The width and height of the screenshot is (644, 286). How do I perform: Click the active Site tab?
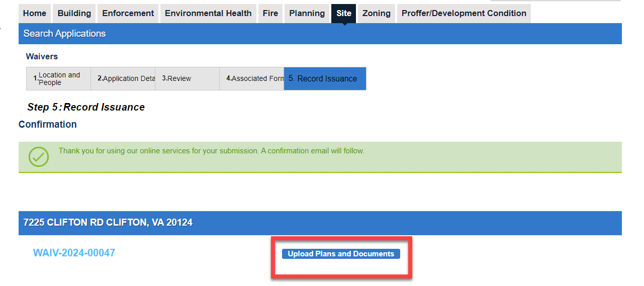[344, 14]
